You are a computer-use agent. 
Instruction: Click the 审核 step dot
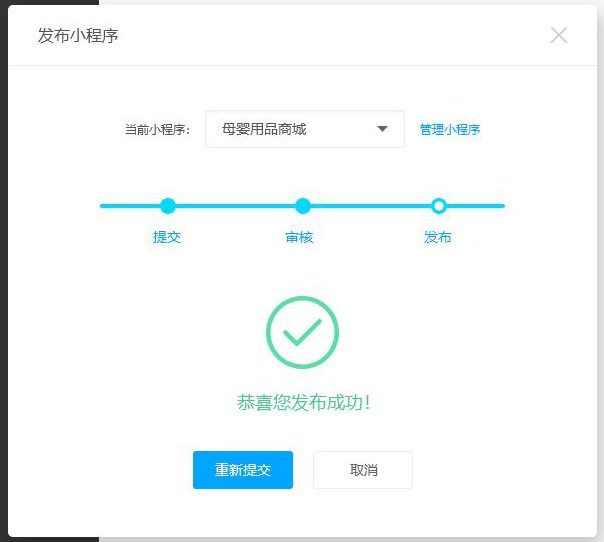[303, 206]
